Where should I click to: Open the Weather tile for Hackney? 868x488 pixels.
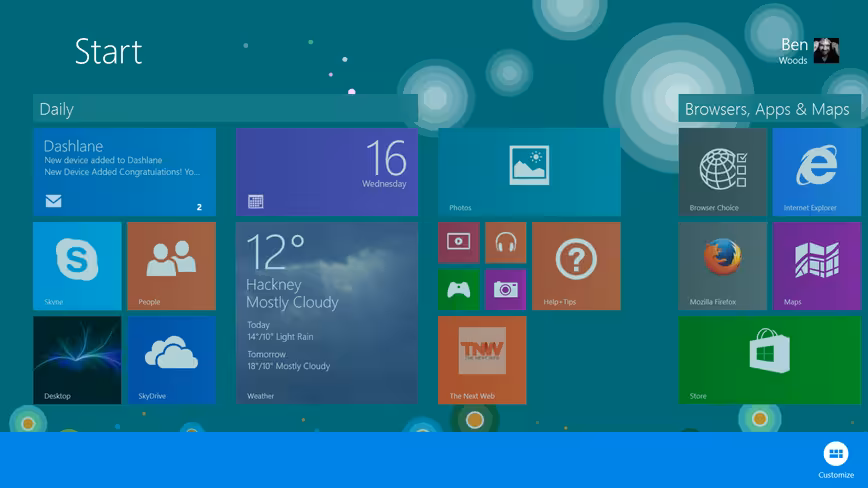(x=327, y=313)
